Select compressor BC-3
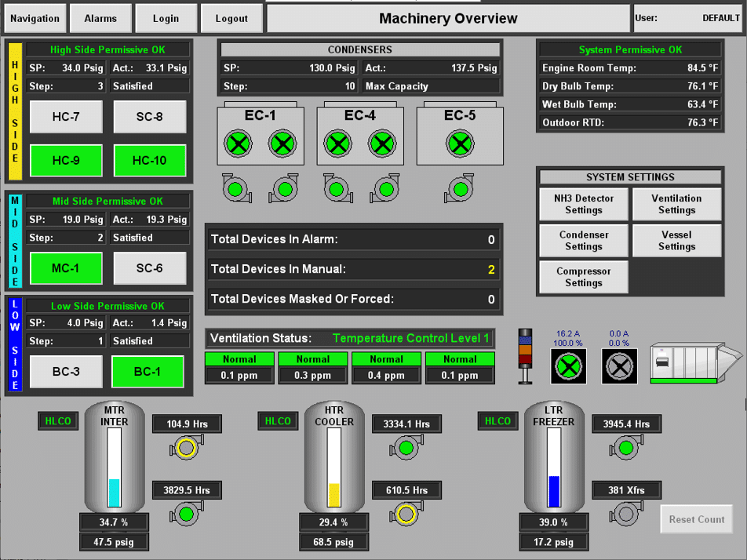The height and width of the screenshot is (560, 747). (66, 372)
